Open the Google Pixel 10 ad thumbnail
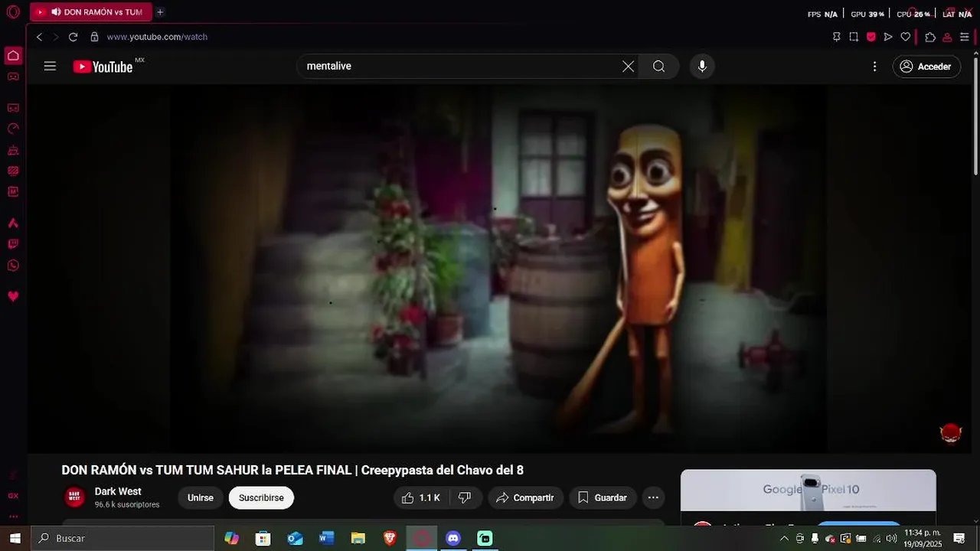The height and width of the screenshot is (551, 980). point(808,490)
